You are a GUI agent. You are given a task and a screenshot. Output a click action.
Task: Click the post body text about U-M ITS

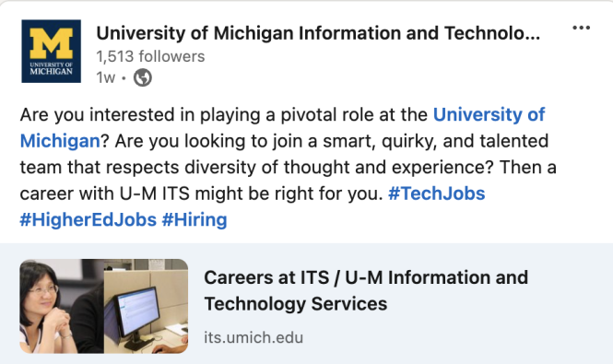click(x=289, y=167)
